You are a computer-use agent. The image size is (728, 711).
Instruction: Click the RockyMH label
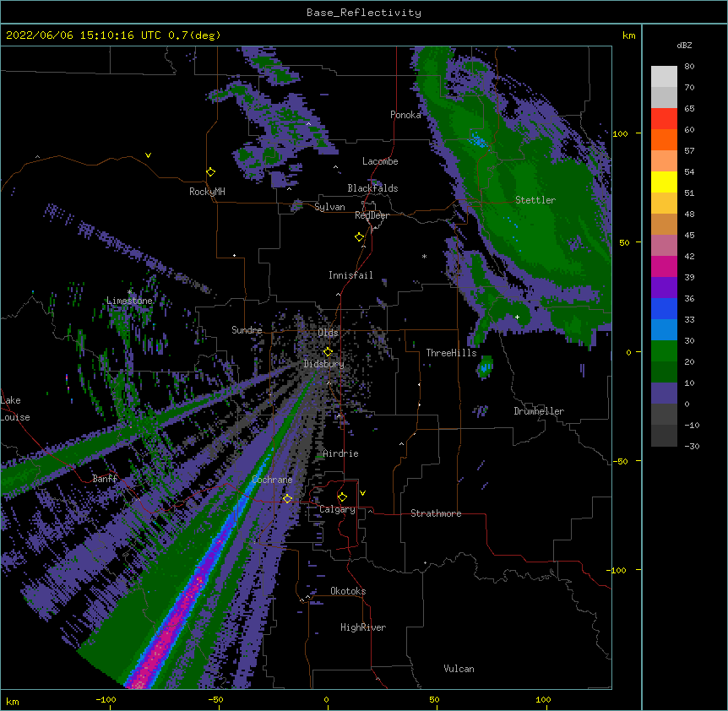click(x=207, y=192)
